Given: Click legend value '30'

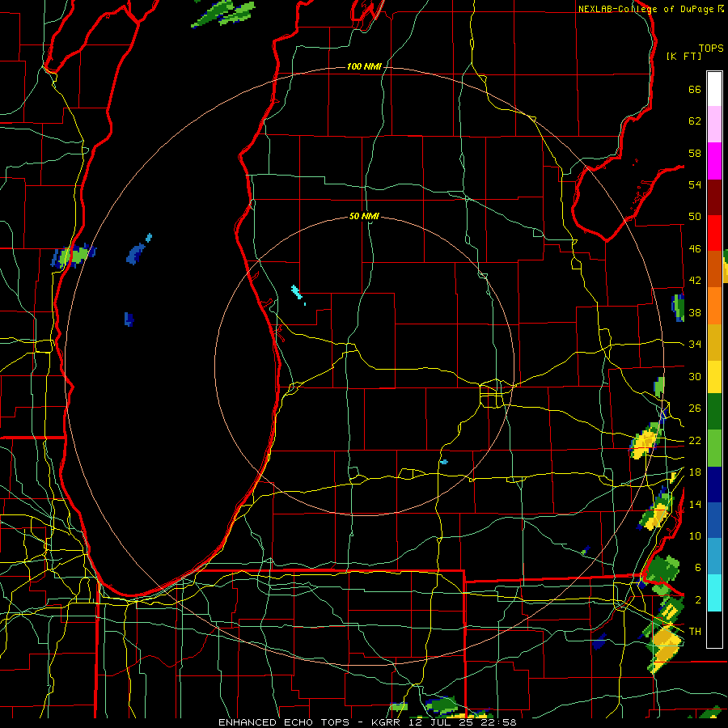Looking at the screenshot, I should pos(695,376).
